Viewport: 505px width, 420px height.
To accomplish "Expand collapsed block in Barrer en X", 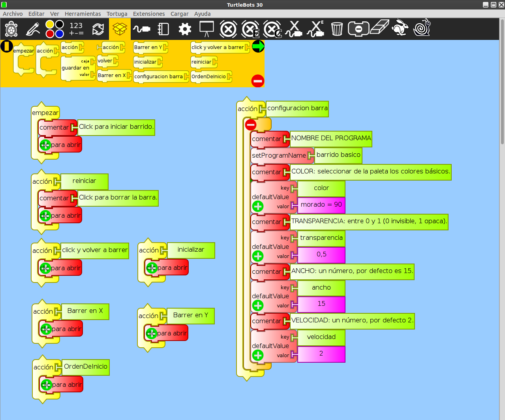I will (x=46, y=329).
